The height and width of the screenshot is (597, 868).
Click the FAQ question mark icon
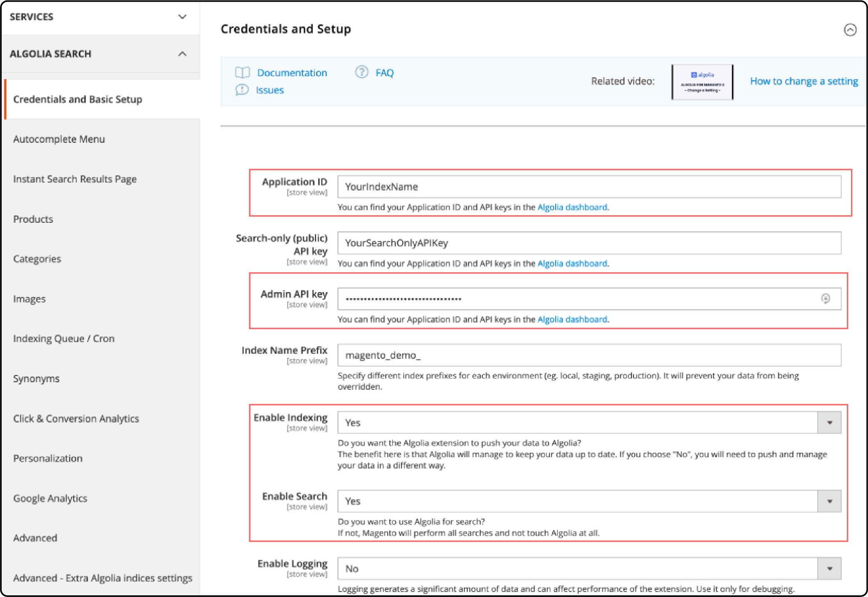tap(362, 72)
